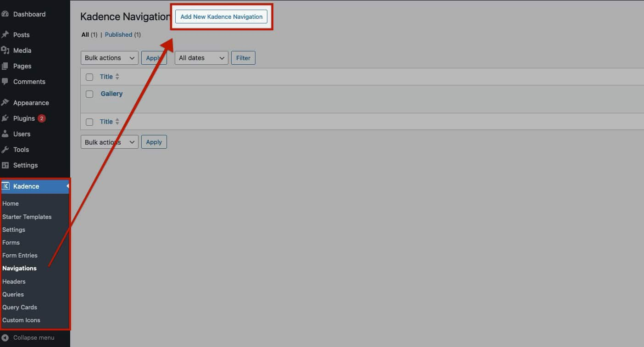Screen dimensions: 644x347
Task: Select Headers in the Kadence submenu
Action: pos(14,281)
